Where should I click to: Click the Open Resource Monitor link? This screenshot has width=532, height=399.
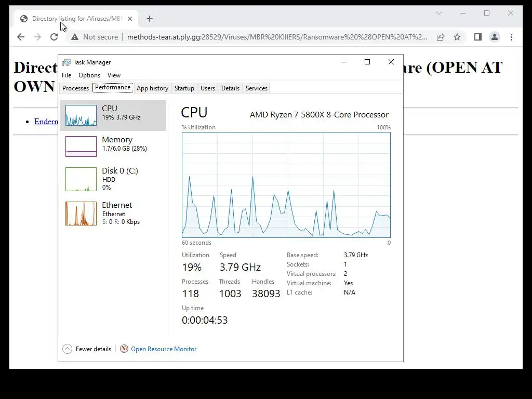tap(164, 349)
